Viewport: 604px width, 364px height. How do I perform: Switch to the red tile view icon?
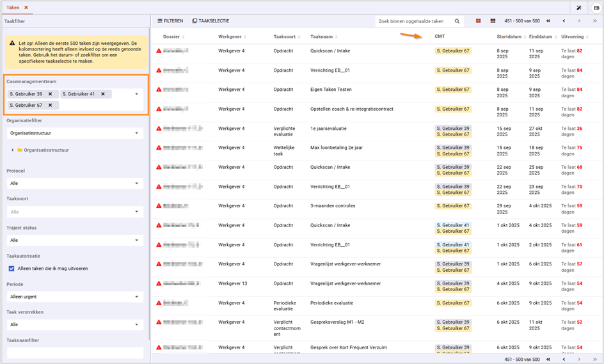(x=478, y=21)
